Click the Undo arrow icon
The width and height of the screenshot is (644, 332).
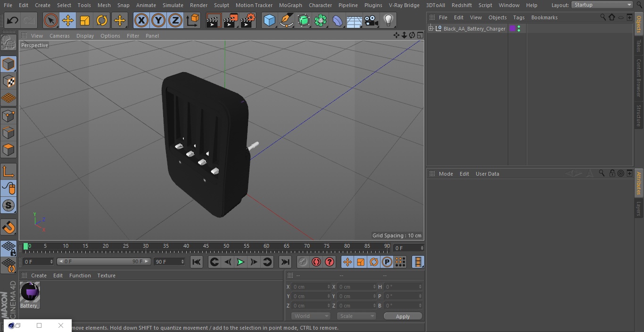coord(13,21)
